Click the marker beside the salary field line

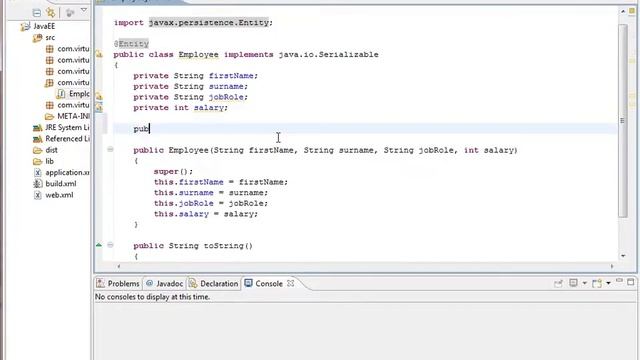point(99,107)
